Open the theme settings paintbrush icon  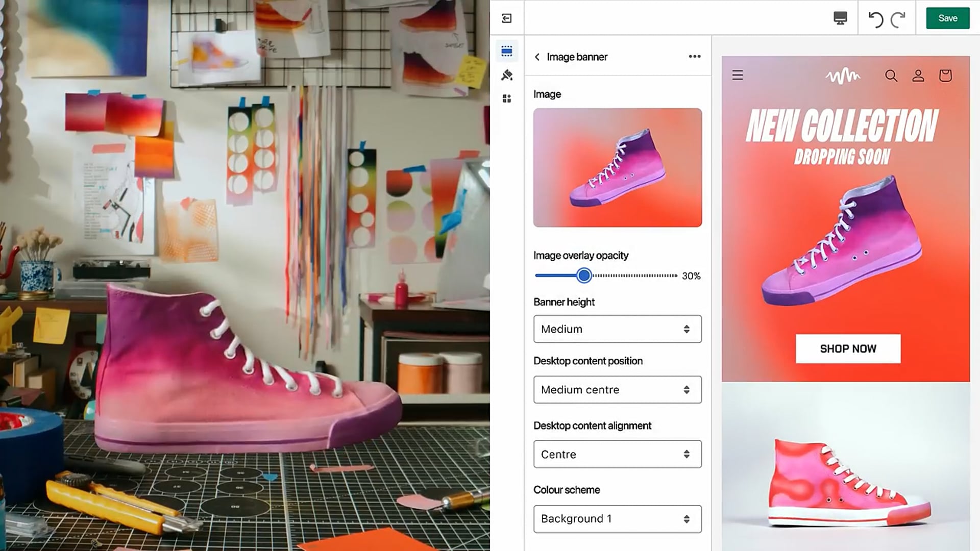click(x=507, y=75)
